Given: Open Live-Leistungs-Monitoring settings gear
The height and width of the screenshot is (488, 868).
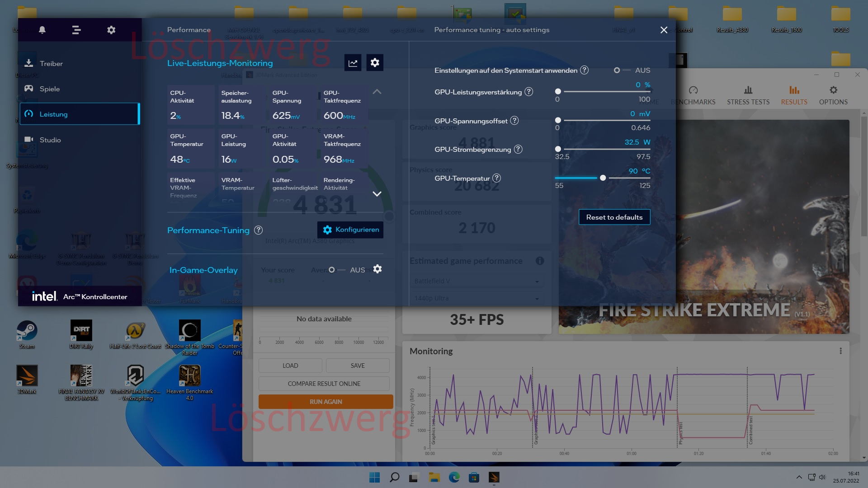Looking at the screenshot, I should 375,63.
